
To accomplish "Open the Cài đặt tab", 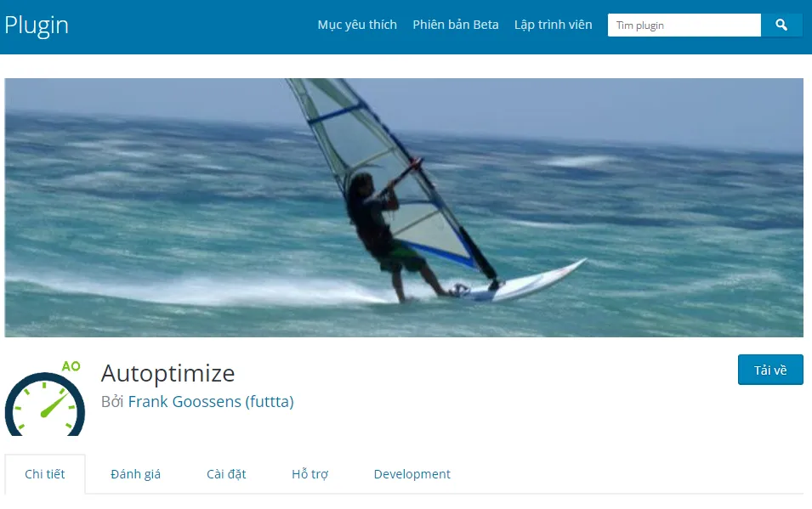I will tap(226, 474).
